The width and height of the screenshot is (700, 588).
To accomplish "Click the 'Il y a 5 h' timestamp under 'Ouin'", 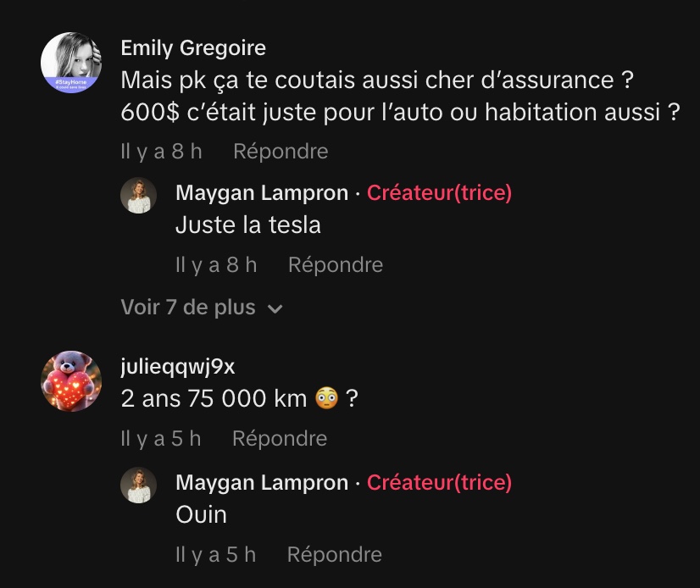I will [215, 554].
